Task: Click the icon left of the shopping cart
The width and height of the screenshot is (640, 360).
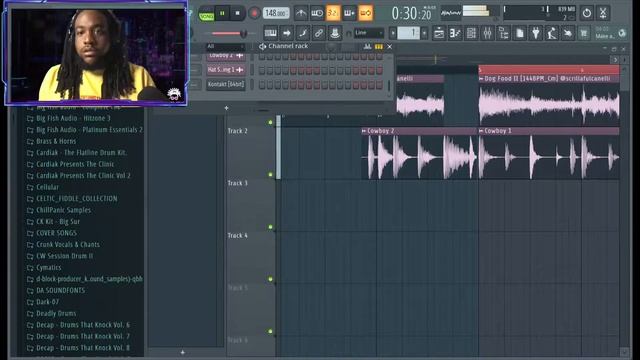Action: [568, 33]
